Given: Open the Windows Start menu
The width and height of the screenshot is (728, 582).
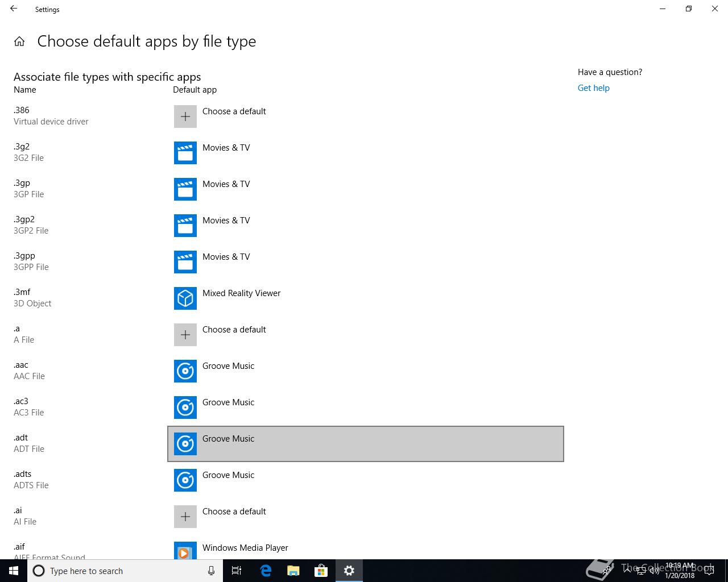Looking at the screenshot, I should pos(14,571).
